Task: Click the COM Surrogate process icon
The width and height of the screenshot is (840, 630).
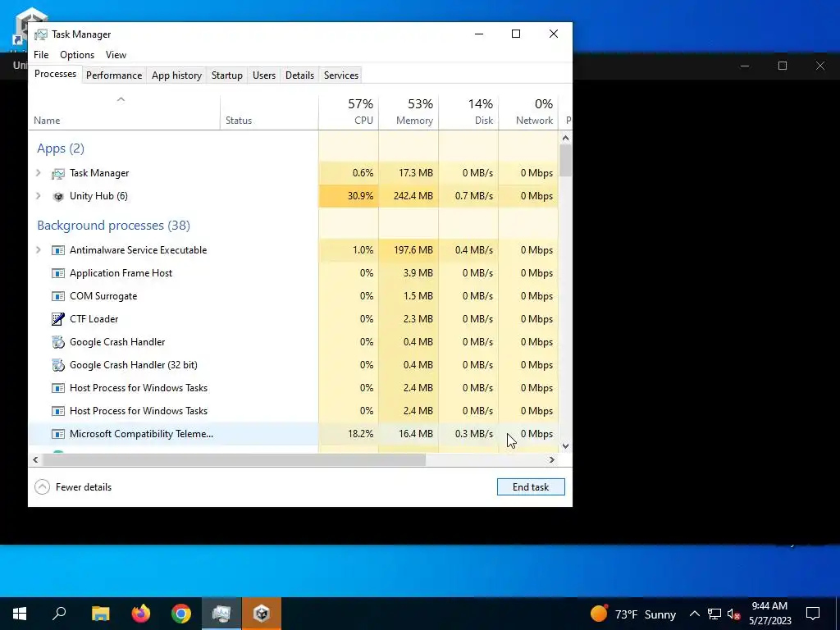Action: (58, 296)
